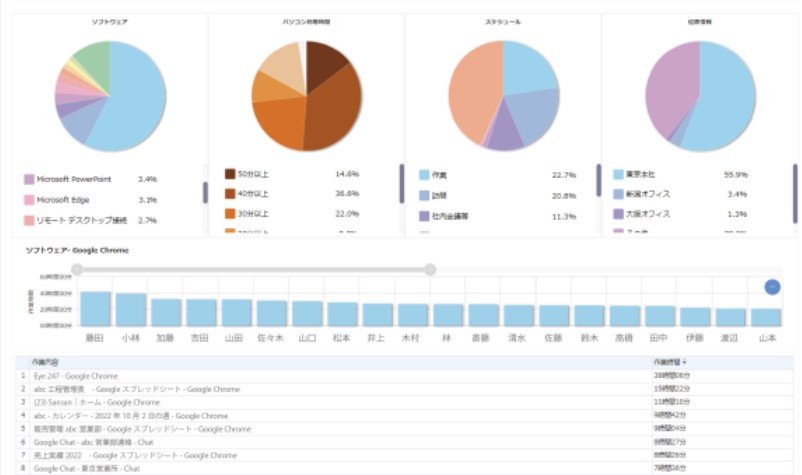Click the purple slice of location pie chart
Screen dimensions: 802x475
670,89
